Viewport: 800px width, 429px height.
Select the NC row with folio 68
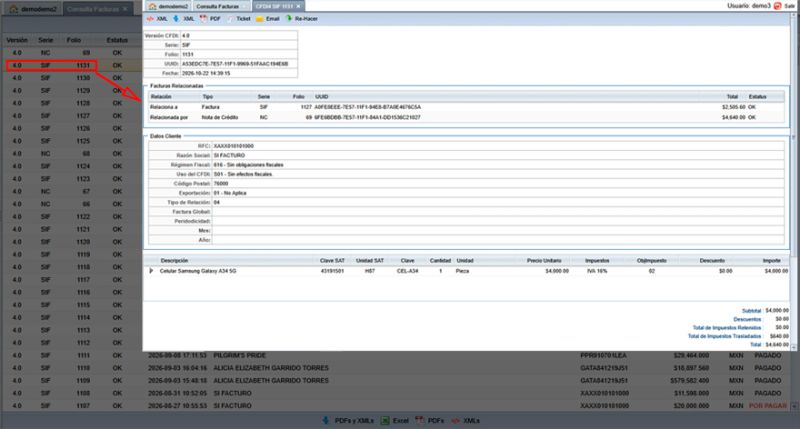pyautogui.click(x=71, y=154)
